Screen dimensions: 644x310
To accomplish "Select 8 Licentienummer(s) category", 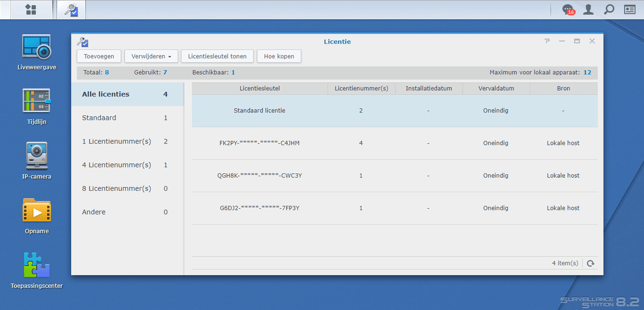I will [x=128, y=189].
